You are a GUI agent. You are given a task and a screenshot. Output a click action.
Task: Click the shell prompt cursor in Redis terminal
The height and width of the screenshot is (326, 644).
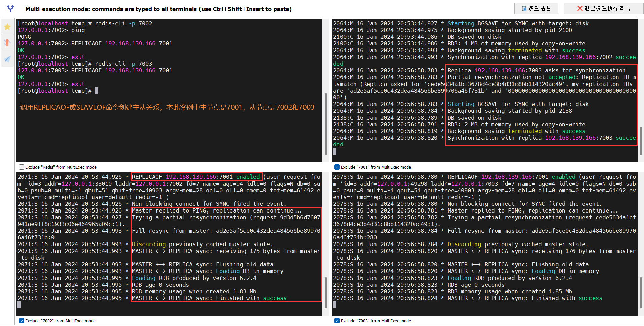(x=97, y=91)
